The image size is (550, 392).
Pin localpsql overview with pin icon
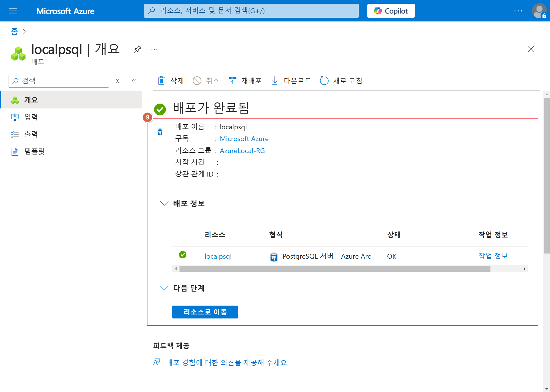[137, 49]
